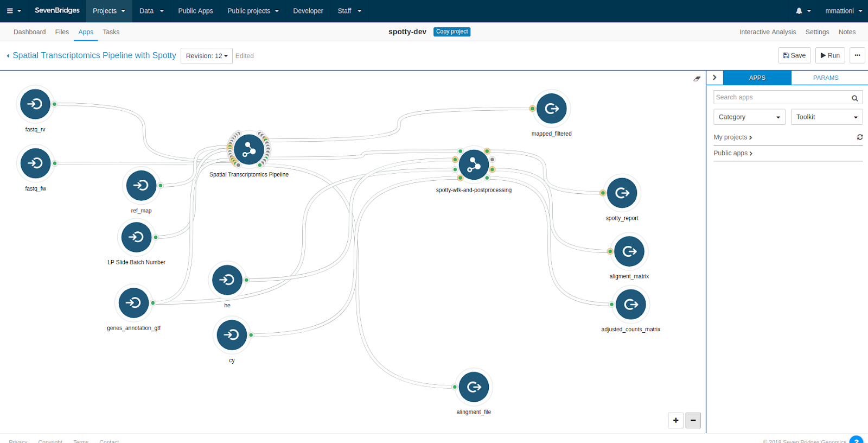Expand My projects list
Viewport: 868px width, 443px height.
pyautogui.click(x=733, y=137)
